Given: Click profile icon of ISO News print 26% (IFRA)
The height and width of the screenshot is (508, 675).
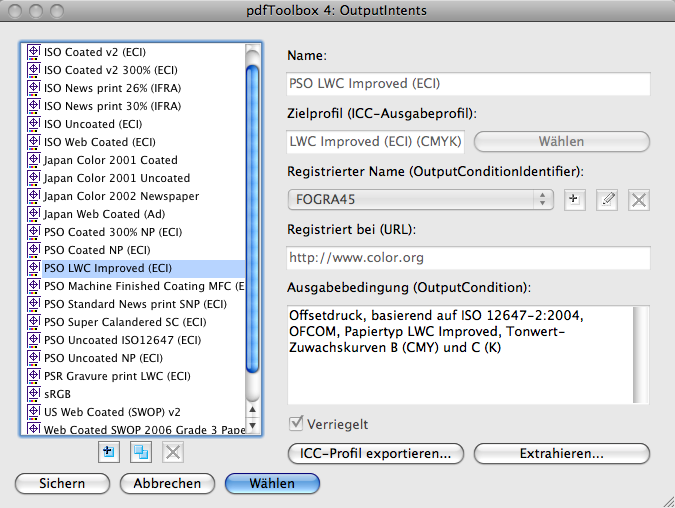Looking at the screenshot, I should tap(34, 88).
